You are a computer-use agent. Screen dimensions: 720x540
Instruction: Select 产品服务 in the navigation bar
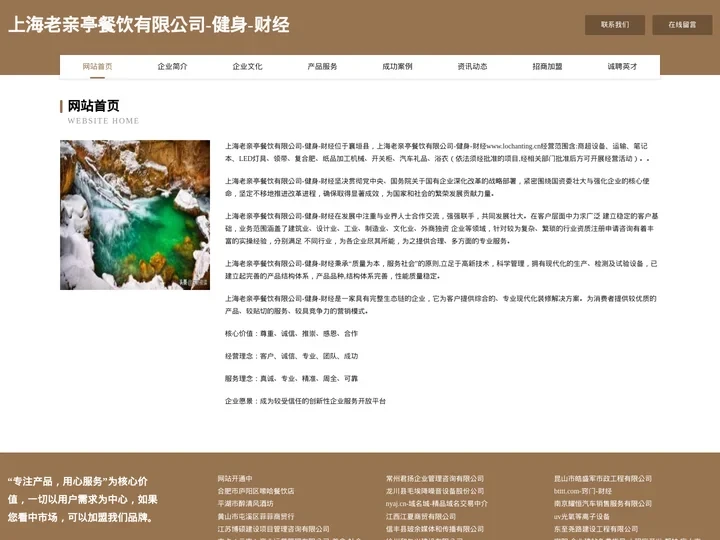point(322,67)
